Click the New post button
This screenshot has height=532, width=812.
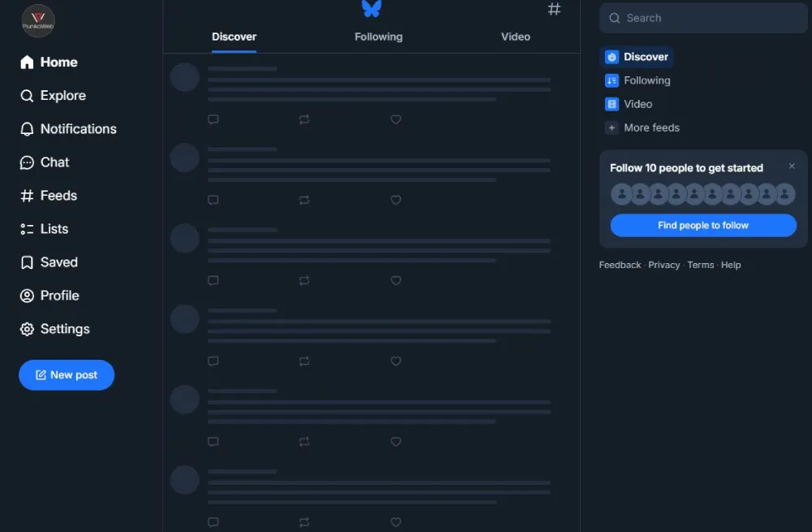tap(67, 375)
